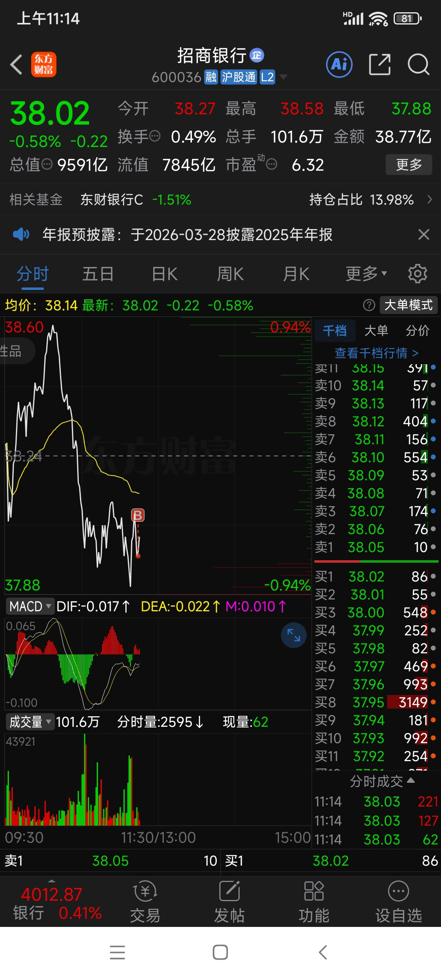The image size is (441, 980).
Task: Tap the Android back navigation button
Action: coord(323,953)
